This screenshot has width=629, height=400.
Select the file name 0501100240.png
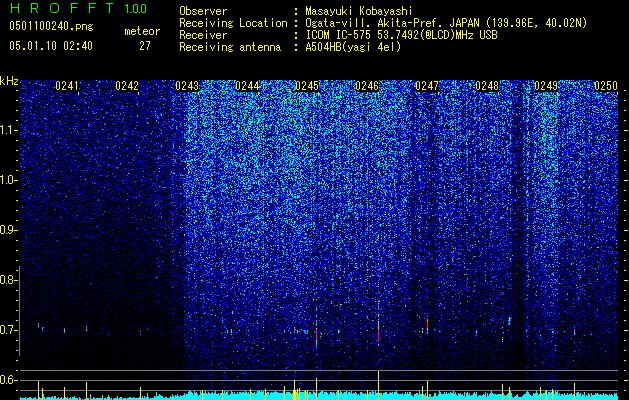51,26
